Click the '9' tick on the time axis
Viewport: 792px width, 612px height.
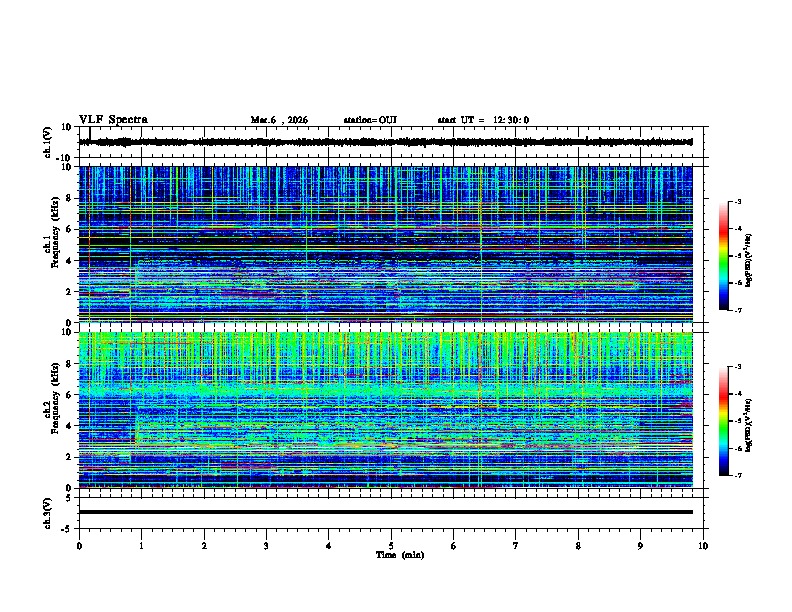(x=640, y=546)
